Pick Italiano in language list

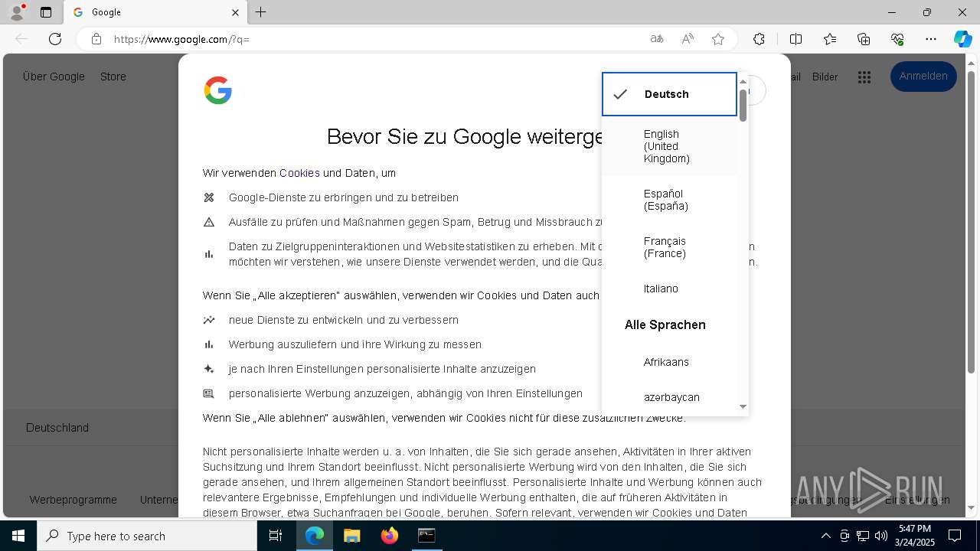(669, 289)
